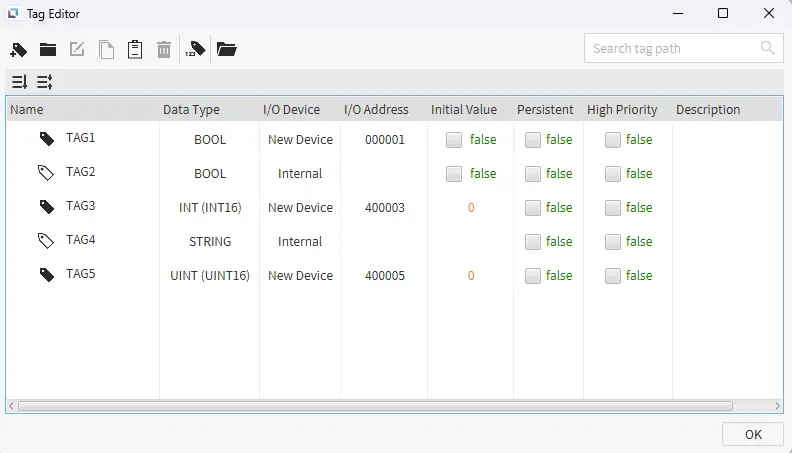Image resolution: width=792 pixels, height=453 pixels.
Task: Check High Priority for TAG3
Action: (x=613, y=208)
